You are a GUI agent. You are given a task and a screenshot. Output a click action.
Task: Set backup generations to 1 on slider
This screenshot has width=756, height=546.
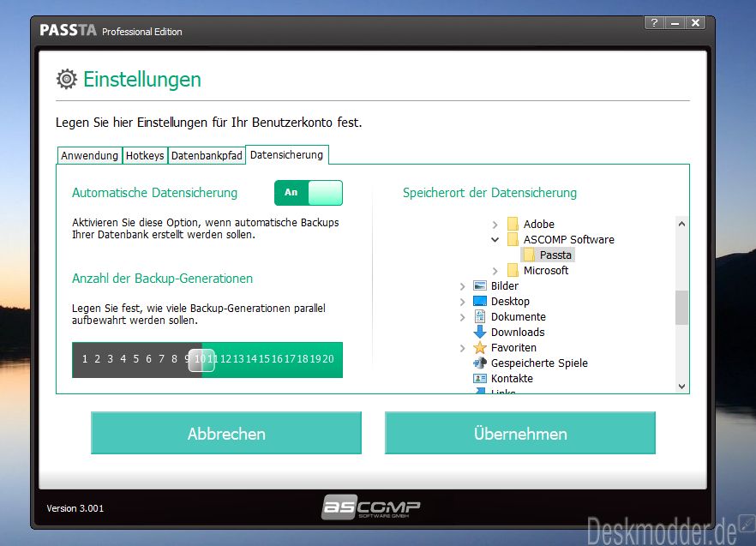coord(85,359)
